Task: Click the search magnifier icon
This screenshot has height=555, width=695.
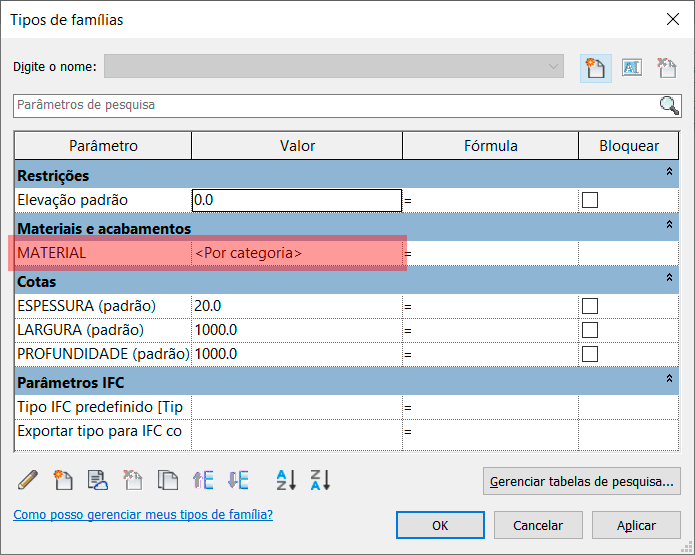Action: pos(669,105)
